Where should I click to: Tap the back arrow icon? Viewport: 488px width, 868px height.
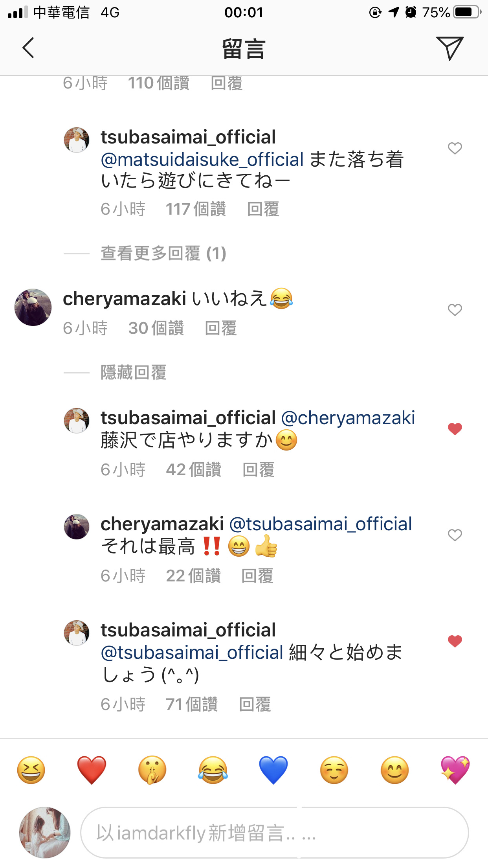point(28,48)
